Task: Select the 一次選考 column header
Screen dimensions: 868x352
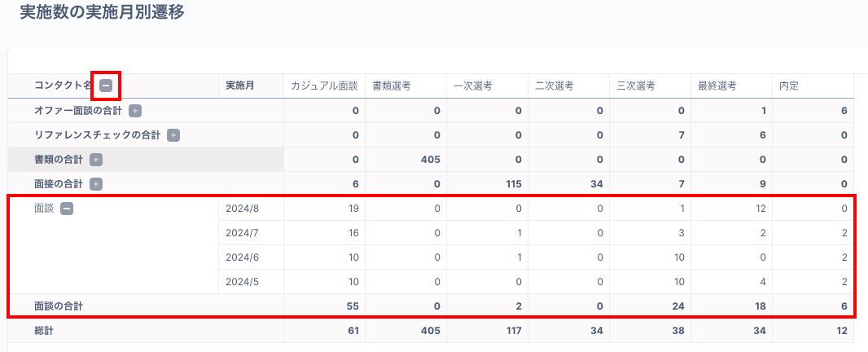Action: (473, 86)
